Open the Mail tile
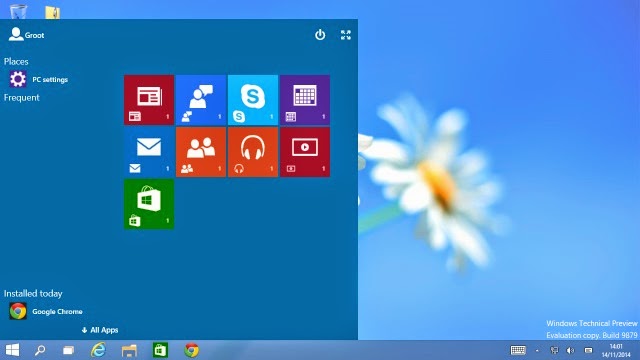The width and height of the screenshot is (640, 360). pyautogui.click(x=149, y=152)
